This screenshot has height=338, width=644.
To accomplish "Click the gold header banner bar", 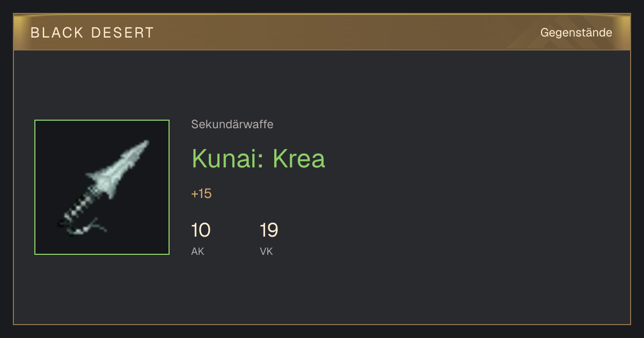I will 322,32.
